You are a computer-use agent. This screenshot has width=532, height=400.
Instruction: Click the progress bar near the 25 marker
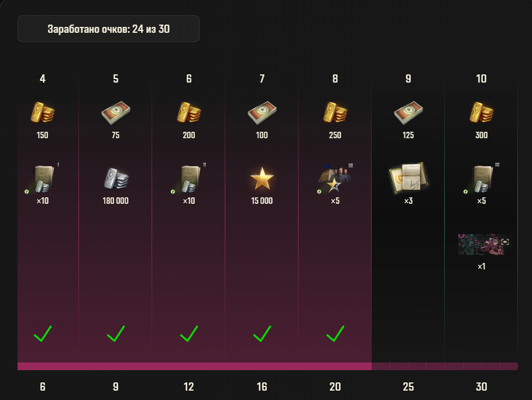click(408, 367)
